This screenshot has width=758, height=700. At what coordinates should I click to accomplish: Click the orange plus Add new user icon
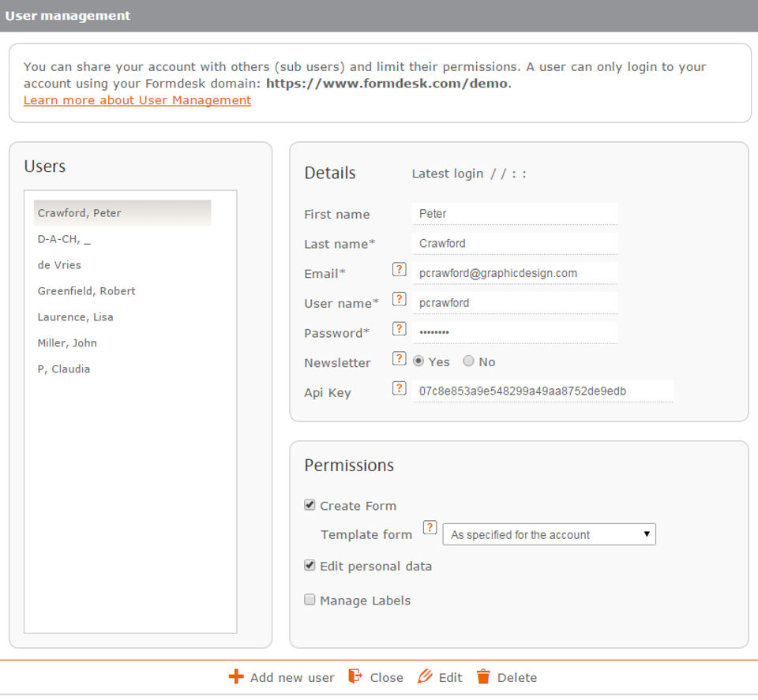point(236,676)
